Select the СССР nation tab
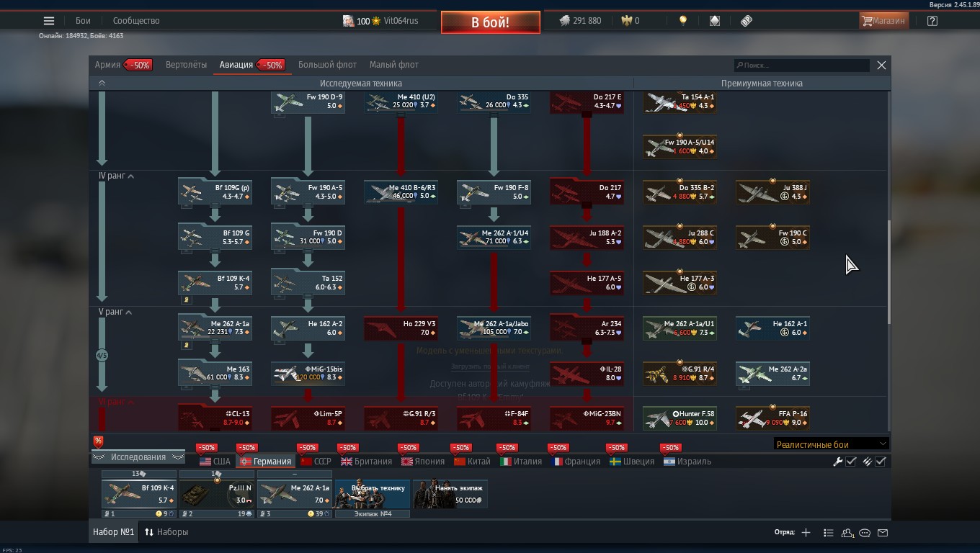 [316, 462]
